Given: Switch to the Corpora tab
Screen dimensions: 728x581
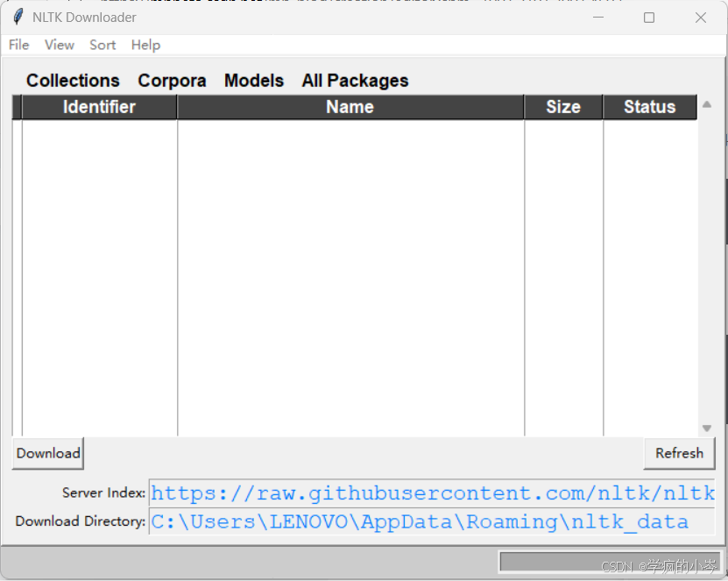Looking at the screenshot, I should 173,81.
